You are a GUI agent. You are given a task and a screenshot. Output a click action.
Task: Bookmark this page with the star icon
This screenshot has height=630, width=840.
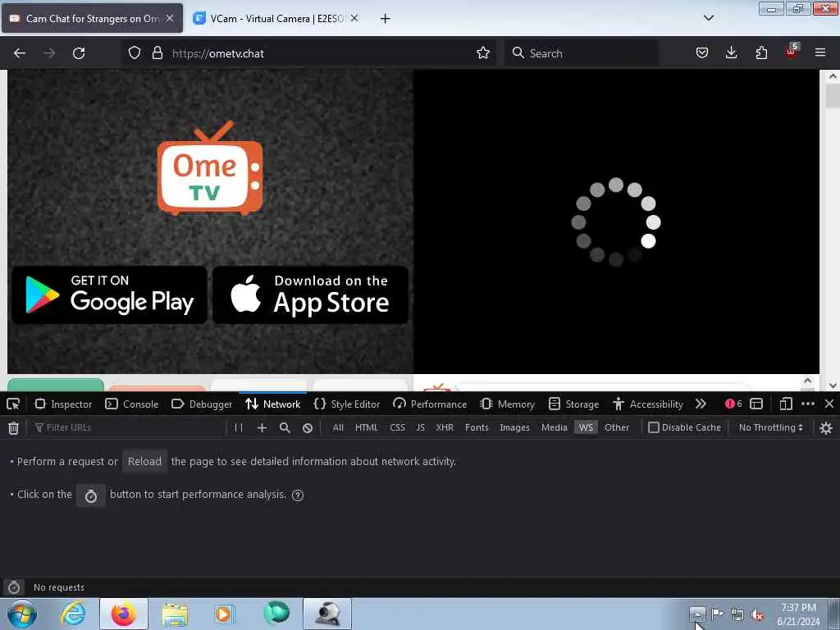[482, 53]
